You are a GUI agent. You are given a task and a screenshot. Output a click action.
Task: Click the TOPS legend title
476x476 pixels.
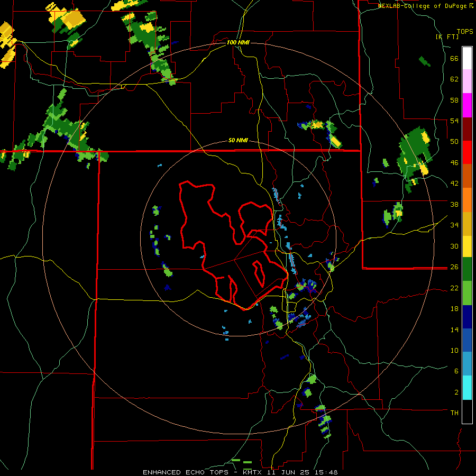coord(465,32)
